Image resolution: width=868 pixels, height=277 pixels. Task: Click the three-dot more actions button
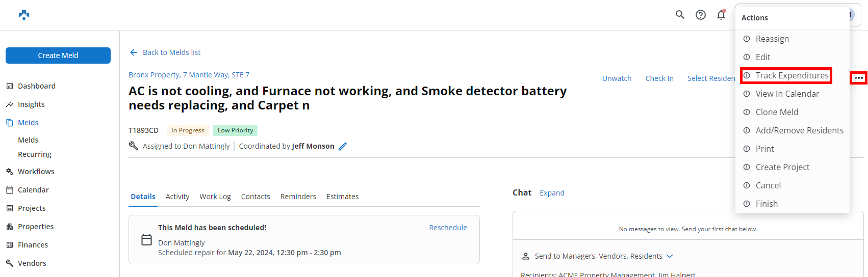(859, 78)
